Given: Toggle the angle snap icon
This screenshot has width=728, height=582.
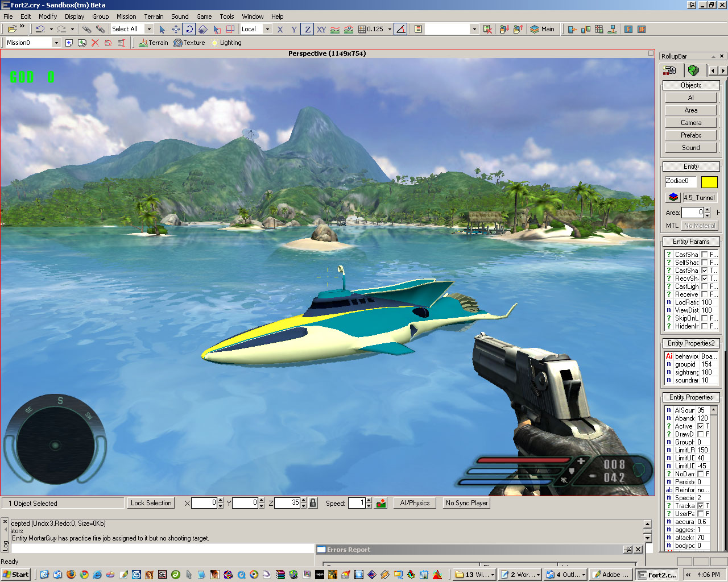Looking at the screenshot, I should (400, 29).
